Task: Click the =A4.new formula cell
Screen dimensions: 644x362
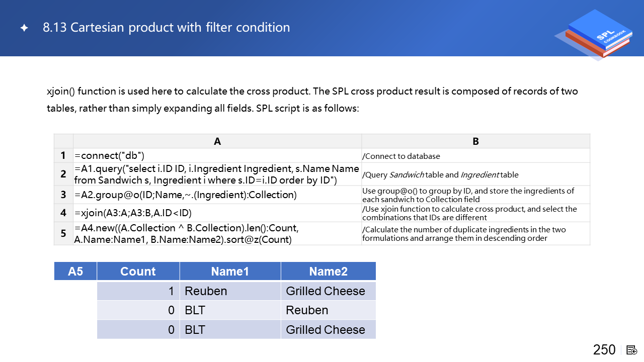Action: [x=217, y=233]
